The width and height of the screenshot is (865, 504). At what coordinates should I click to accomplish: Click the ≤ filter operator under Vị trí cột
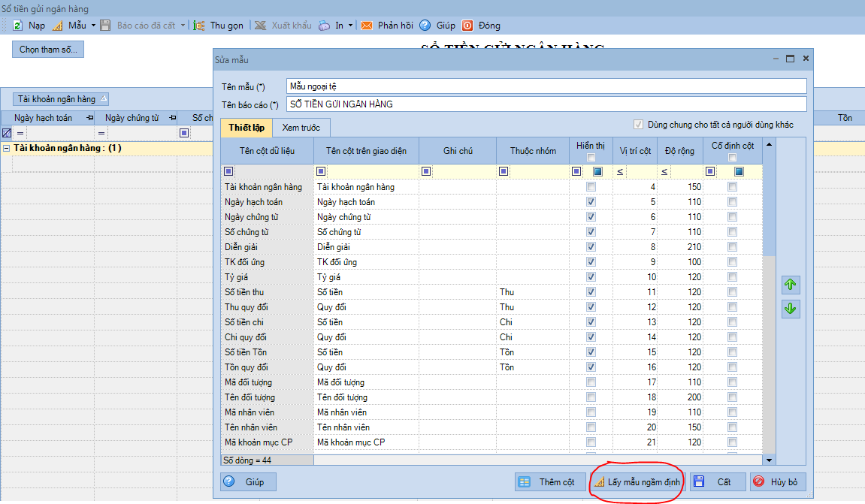(x=620, y=171)
